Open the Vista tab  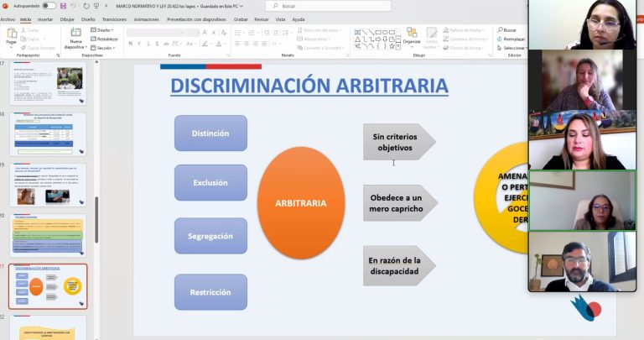[x=280, y=19]
